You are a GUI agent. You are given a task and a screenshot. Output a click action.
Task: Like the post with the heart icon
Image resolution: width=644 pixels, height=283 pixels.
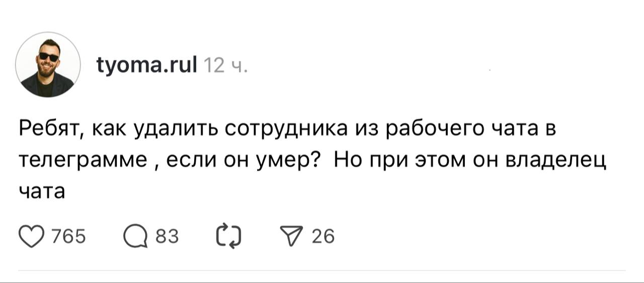(31, 235)
